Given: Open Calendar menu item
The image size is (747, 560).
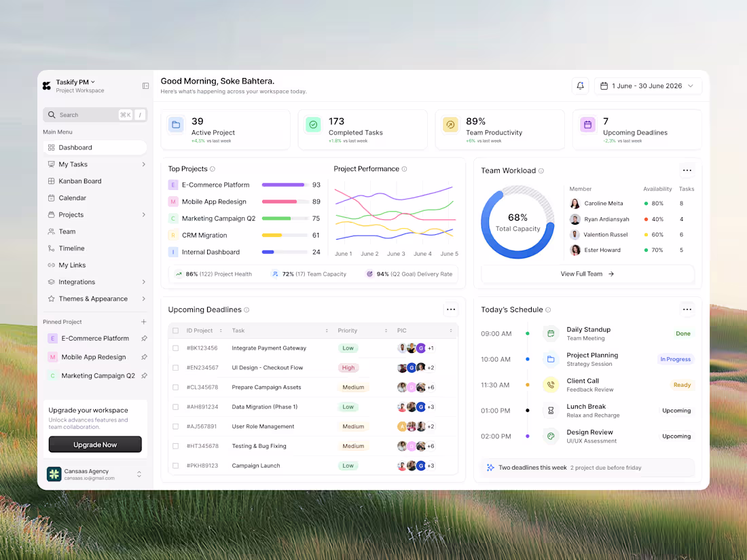Looking at the screenshot, I should click(x=95, y=198).
